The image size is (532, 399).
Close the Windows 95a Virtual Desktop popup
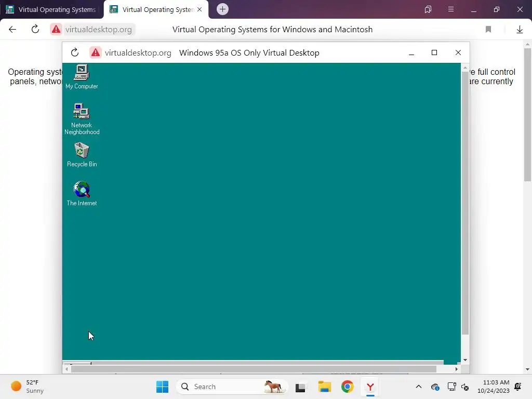(458, 52)
